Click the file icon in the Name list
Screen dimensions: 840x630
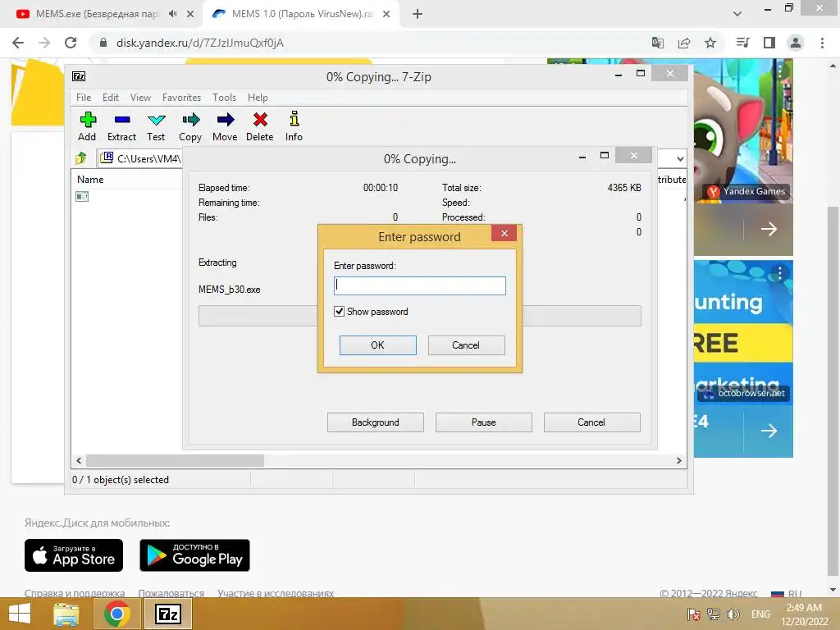tap(82, 197)
